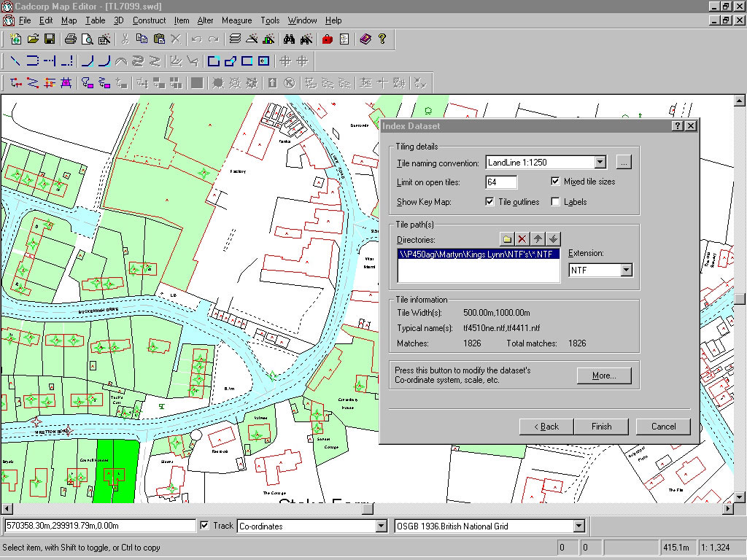Open the OSGB 1936 coordinate system dropdown
747x560 pixels.
pos(580,526)
